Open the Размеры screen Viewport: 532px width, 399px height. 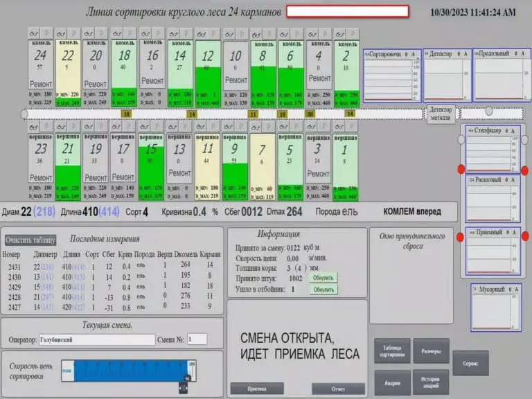pyautogui.click(x=431, y=351)
